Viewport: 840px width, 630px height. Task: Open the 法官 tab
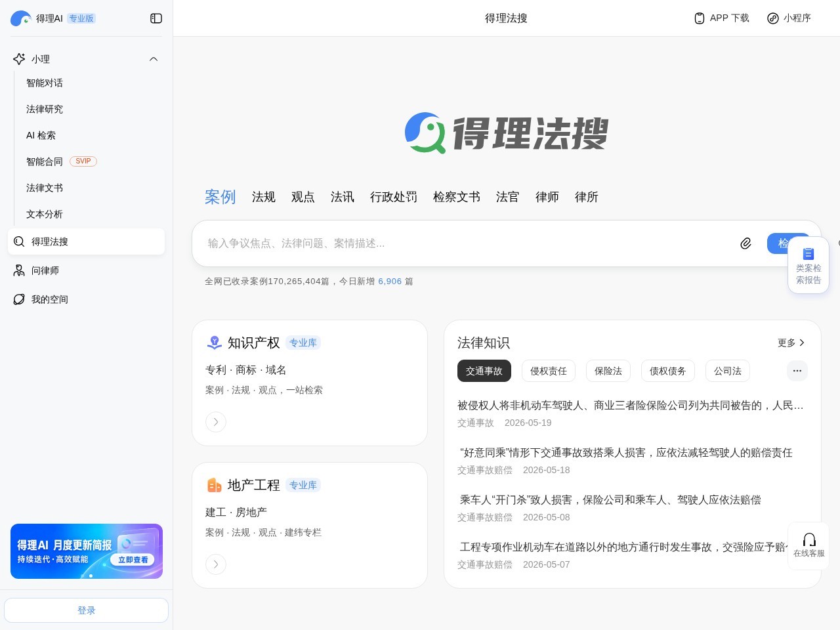click(508, 197)
